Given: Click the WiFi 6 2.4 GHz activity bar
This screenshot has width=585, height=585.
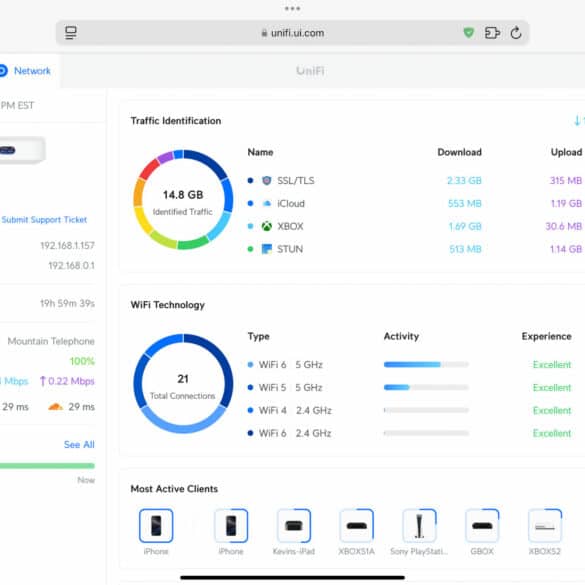Looking at the screenshot, I should coord(426,433).
